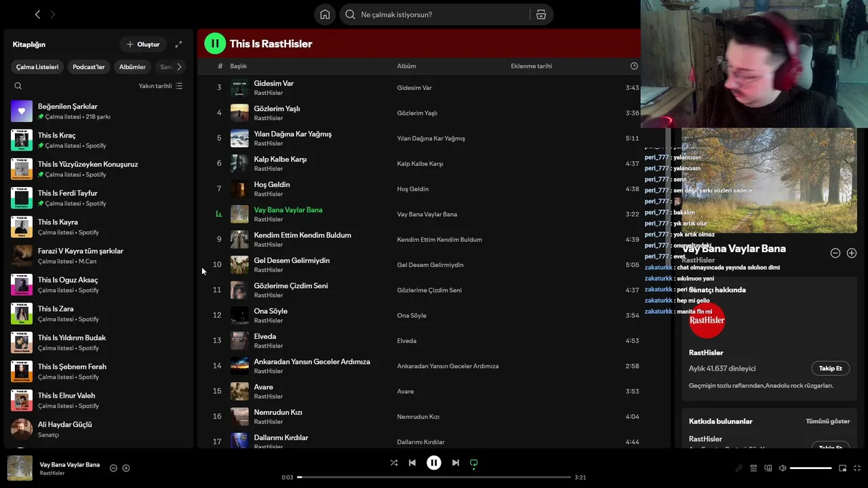Search within the library using magnifier icon
Viewport: 868px width, 488px height.
(x=18, y=86)
